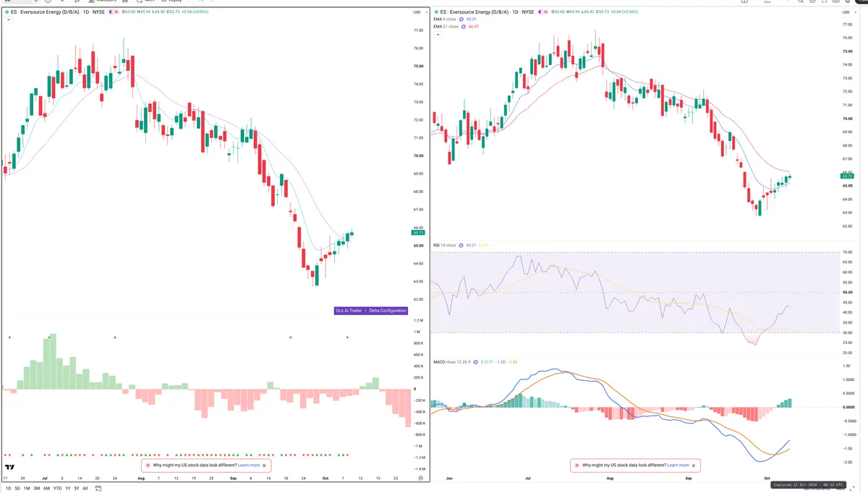Screen dimensions: 868x493
Task: Expand the left chart's indicator legend chevron
Action: 8,20
